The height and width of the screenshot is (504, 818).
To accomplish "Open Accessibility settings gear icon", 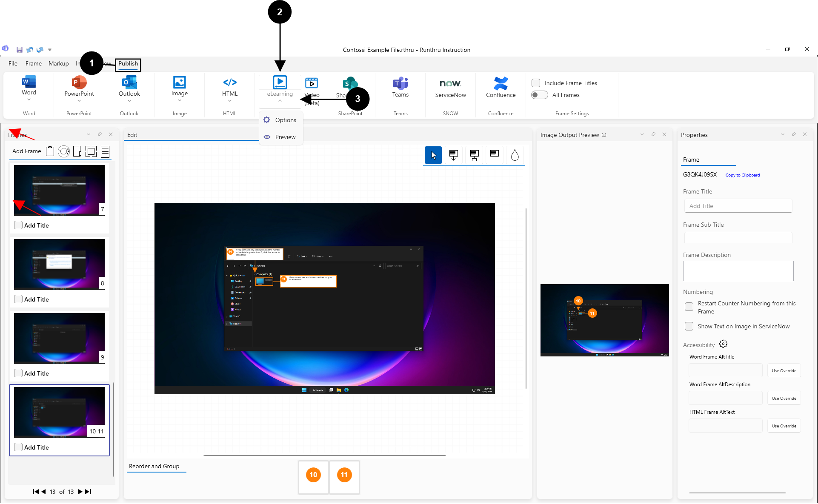I will 723,344.
